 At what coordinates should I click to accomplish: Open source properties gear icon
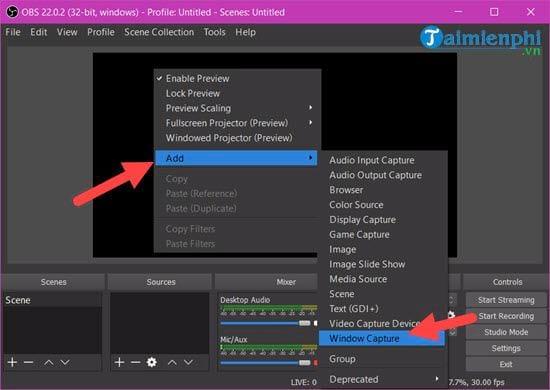pyautogui.click(x=152, y=362)
